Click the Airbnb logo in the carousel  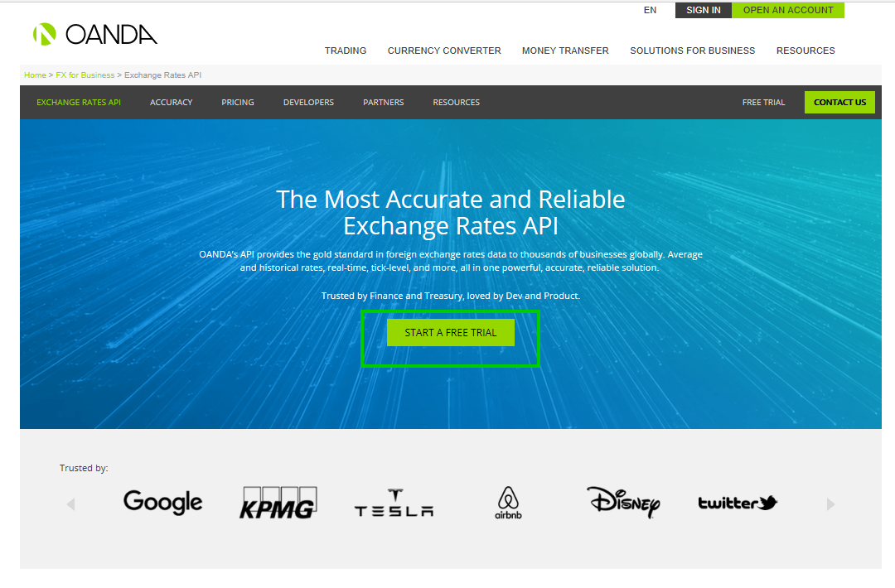coord(508,503)
